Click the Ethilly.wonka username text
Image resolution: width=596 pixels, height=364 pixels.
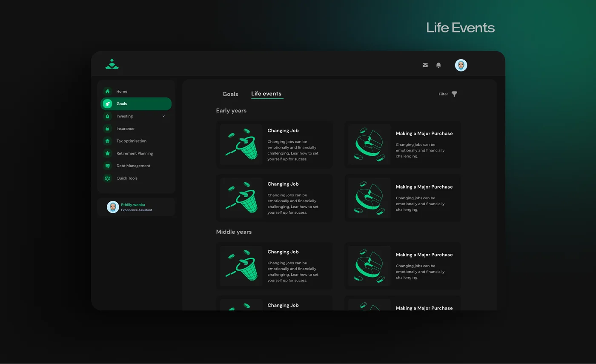133,205
